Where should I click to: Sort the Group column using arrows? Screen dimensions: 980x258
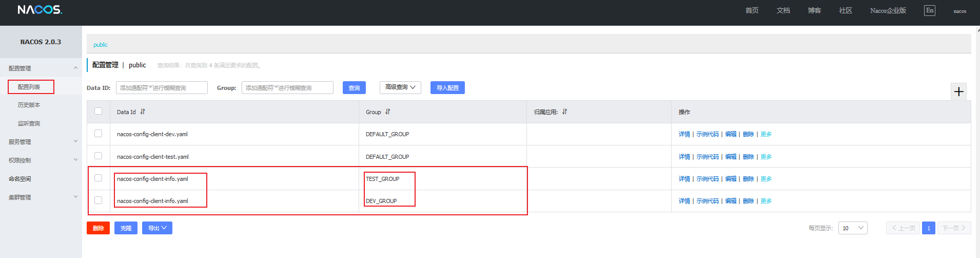point(388,112)
